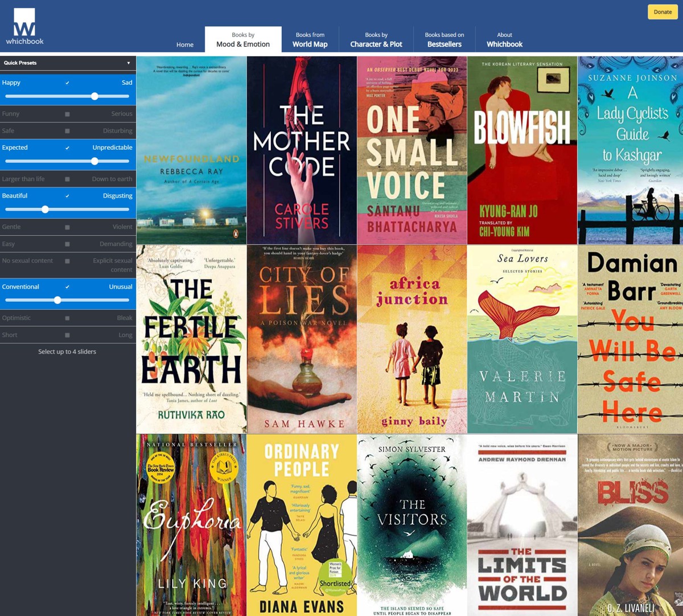Go to Books based on Bestsellers
This screenshot has width=683, height=616.
click(444, 40)
